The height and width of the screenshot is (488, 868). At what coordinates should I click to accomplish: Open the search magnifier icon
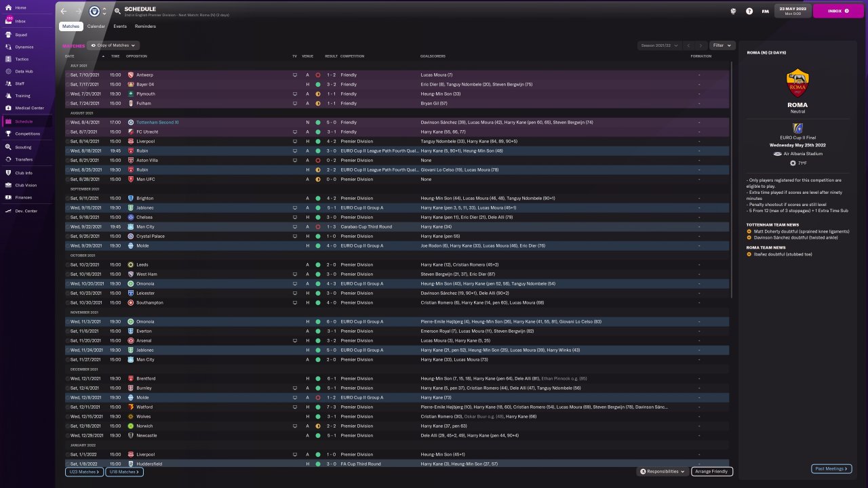coord(118,12)
